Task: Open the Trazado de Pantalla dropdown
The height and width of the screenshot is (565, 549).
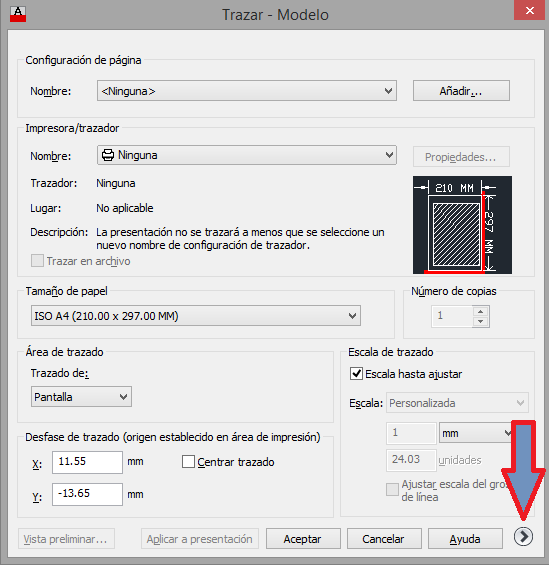Action: [81, 397]
